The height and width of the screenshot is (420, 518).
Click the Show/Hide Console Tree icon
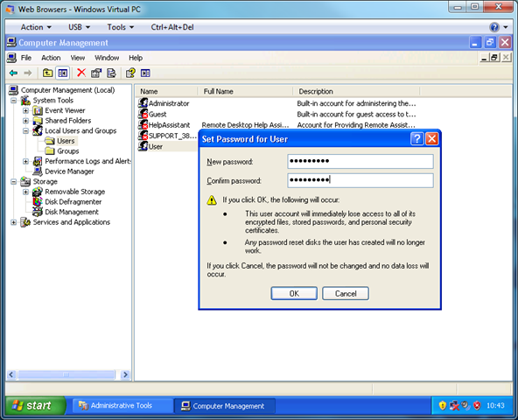63,73
